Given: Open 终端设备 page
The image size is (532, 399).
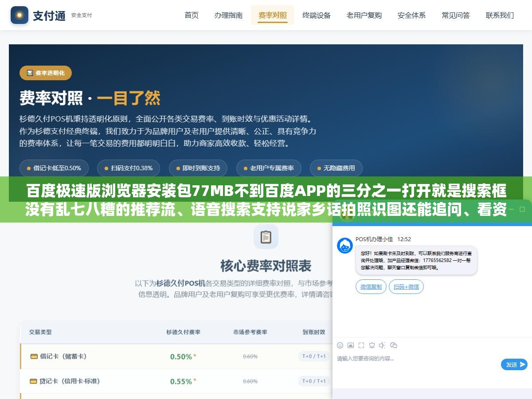Looking at the screenshot, I should pyautogui.click(x=317, y=15).
